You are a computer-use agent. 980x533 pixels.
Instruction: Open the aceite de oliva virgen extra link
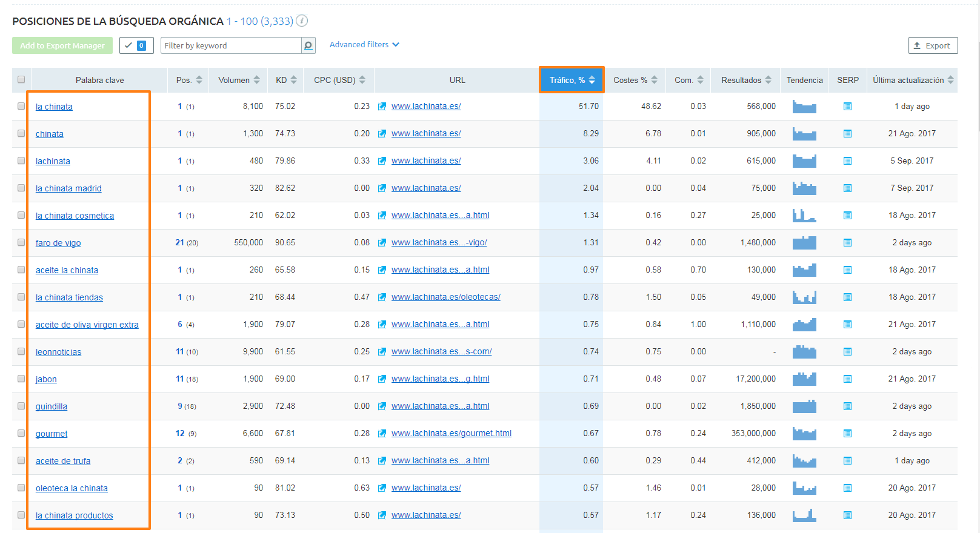point(87,325)
